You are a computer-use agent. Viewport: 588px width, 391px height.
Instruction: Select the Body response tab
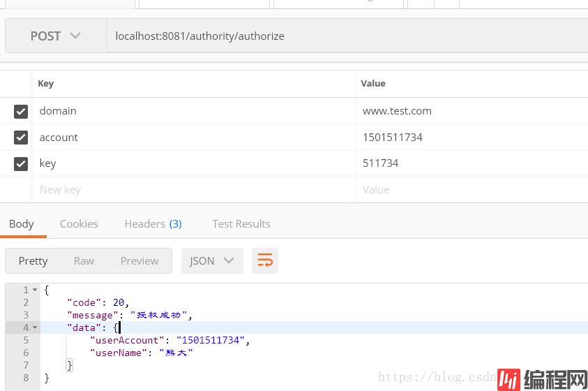21,223
